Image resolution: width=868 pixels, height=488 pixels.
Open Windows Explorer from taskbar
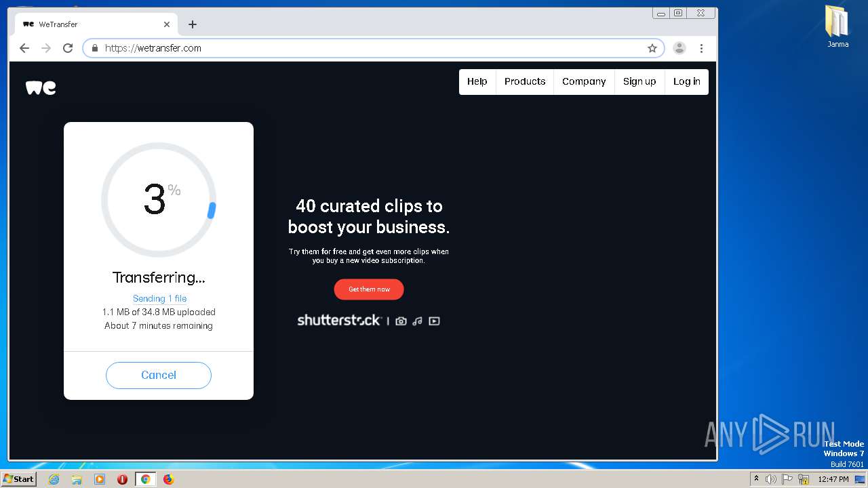click(x=77, y=479)
